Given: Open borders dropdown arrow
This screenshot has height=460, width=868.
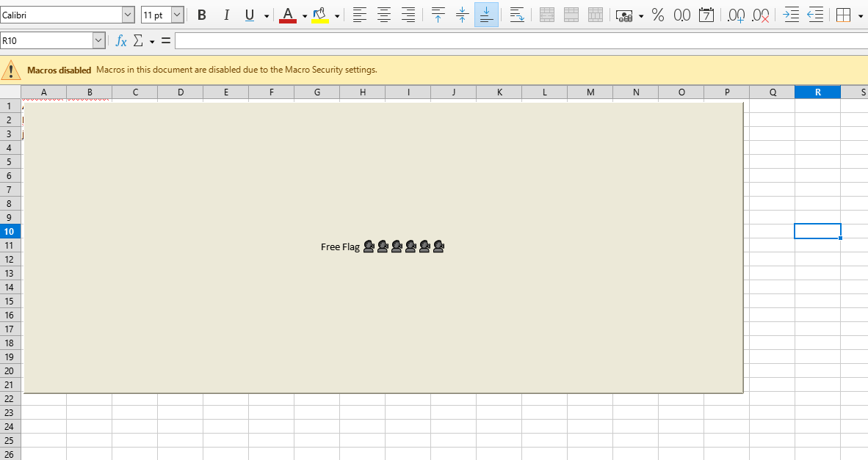Looking at the screenshot, I should (x=860, y=16).
